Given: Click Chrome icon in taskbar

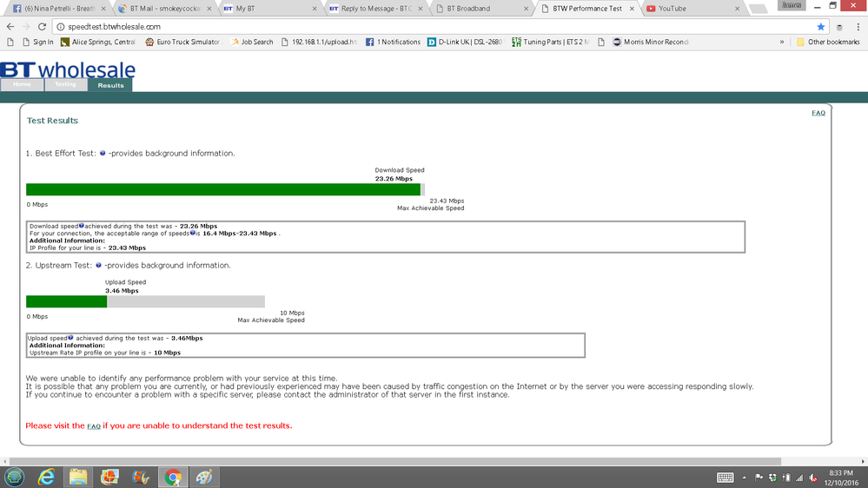Looking at the screenshot, I should tap(173, 477).
